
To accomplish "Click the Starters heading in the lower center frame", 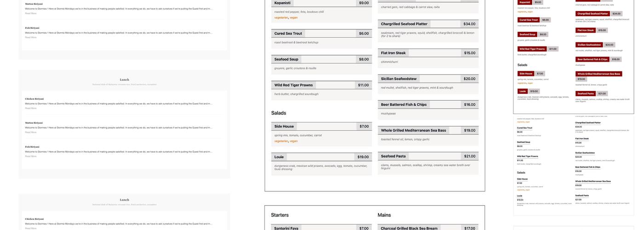I will coord(280,215).
